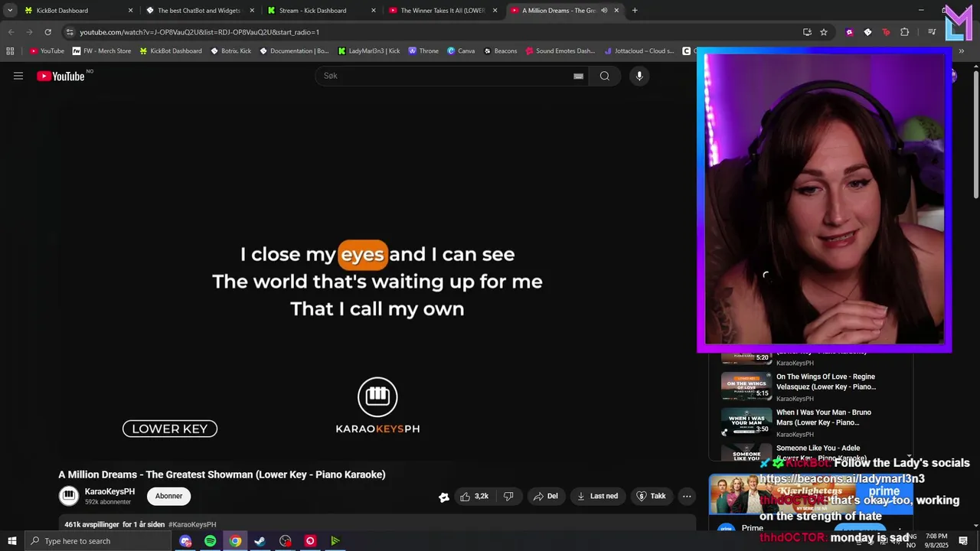This screenshot has height=551, width=980.
Task: Switch to The best ChatBot and Widgets tab
Action: [x=199, y=11]
